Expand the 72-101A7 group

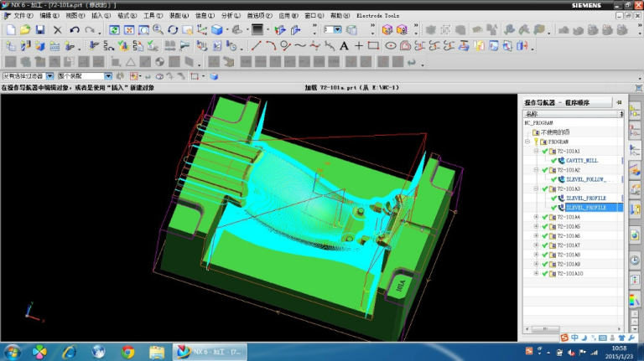pyautogui.click(x=536, y=245)
